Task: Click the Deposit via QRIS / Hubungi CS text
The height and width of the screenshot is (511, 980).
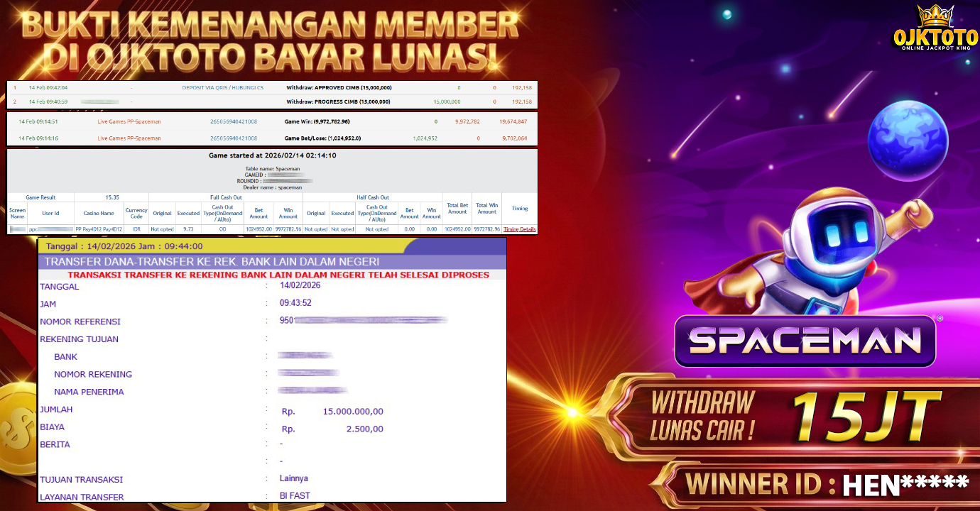Action: (x=222, y=87)
